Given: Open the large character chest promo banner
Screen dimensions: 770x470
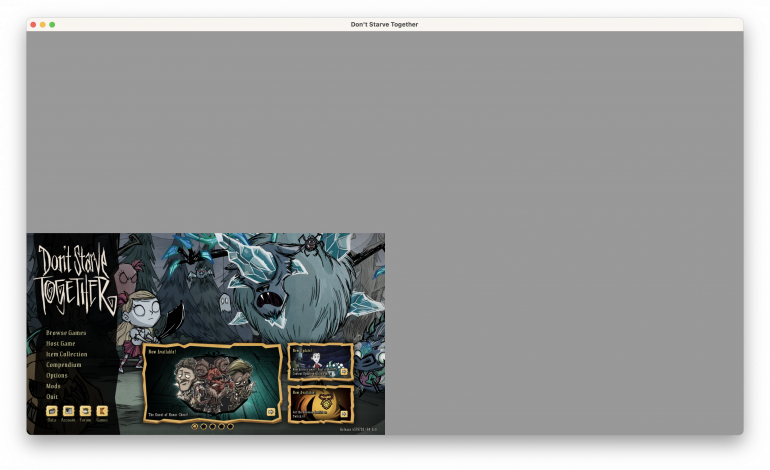Looking at the screenshot, I should 212,383.
